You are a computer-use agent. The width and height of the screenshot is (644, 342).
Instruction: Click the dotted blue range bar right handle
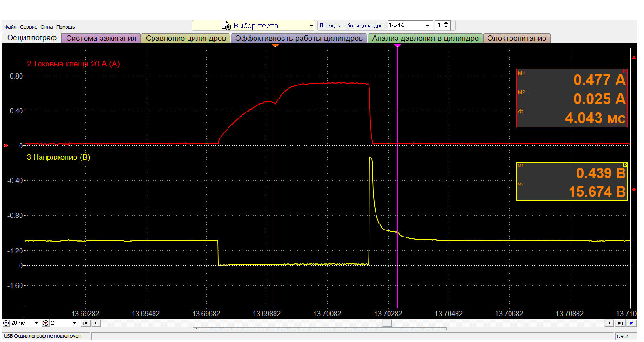pyautogui.click(x=443, y=329)
